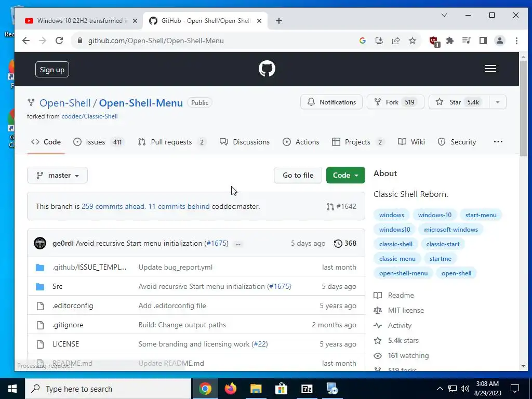Open the Actions tab
The width and height of the screenshot is (532, 399).
[x=301, y=142]
